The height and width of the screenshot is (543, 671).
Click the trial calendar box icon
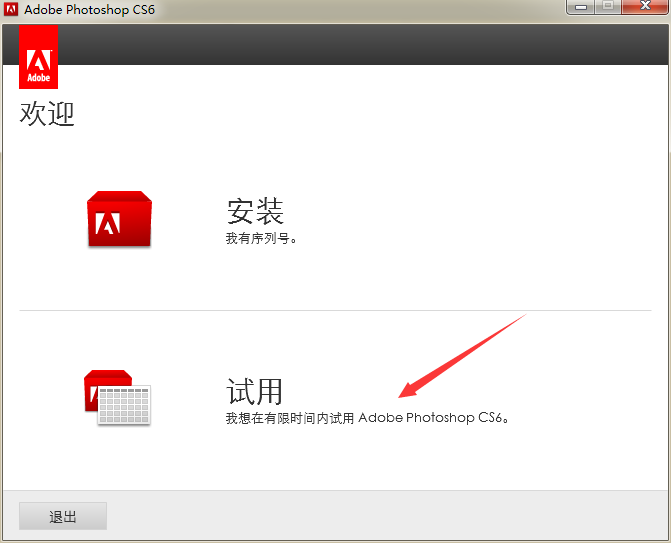117,398
